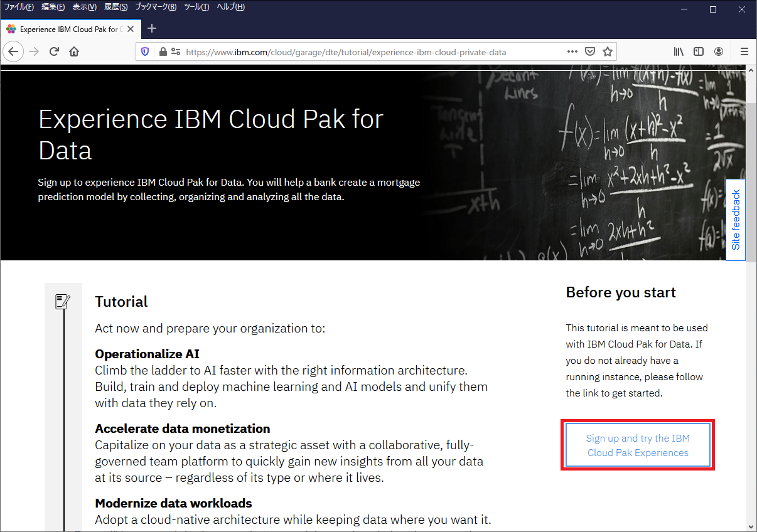
Task: Toggle the sidebar view icon
Action: (699, 51)
